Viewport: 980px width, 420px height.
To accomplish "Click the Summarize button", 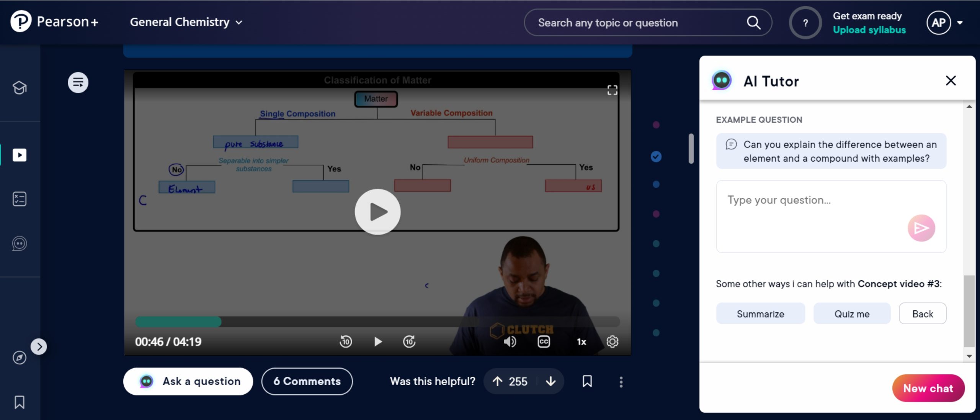I will coord(760,314).
